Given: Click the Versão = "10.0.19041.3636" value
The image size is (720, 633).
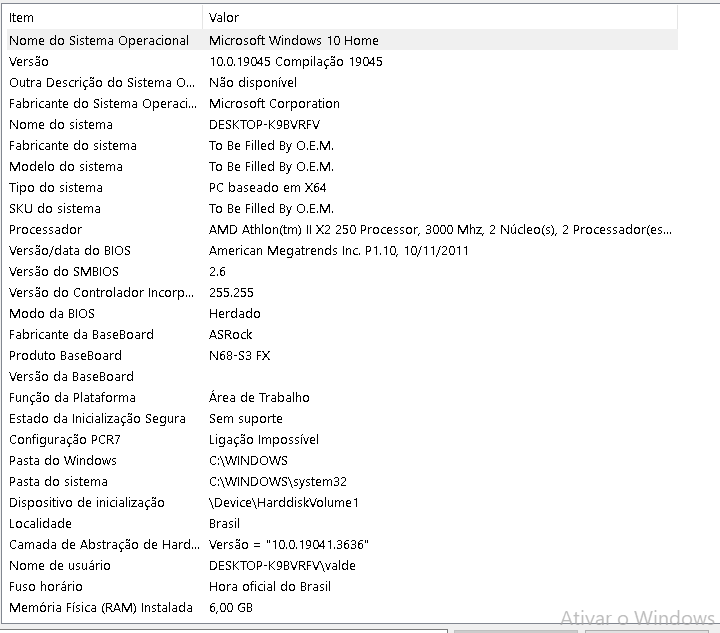Looking at the screenshot, I should coord(289,545).
